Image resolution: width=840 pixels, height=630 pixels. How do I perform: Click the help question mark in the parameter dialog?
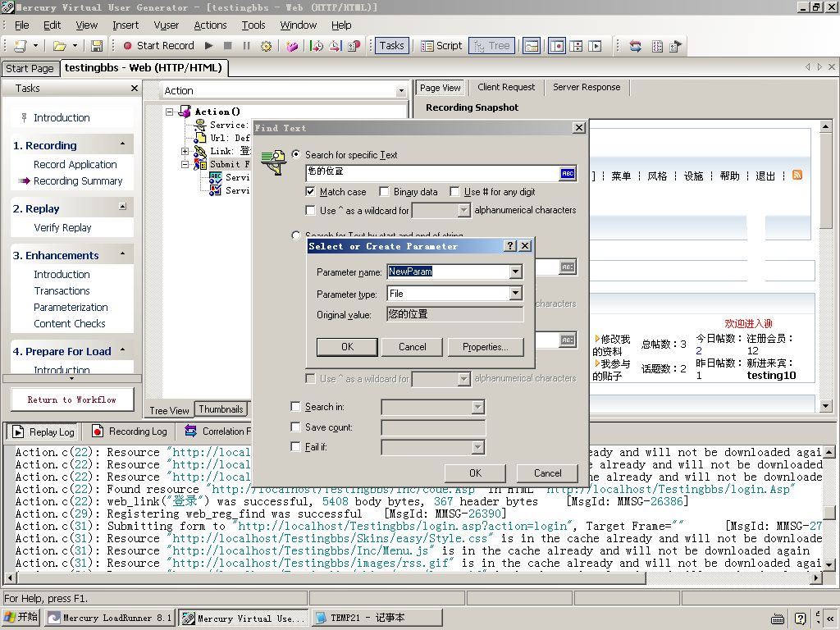pyautogui.click(x=510, y=246)
